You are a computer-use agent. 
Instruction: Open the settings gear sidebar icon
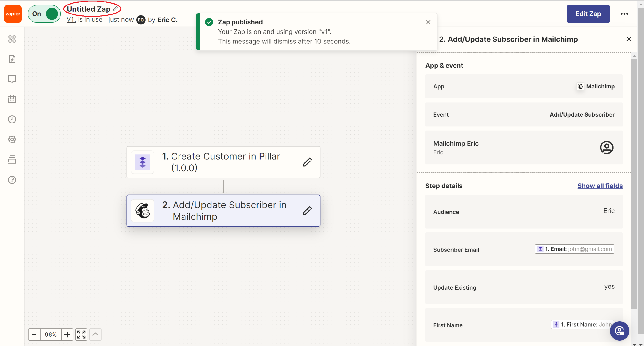coord(12,139)
